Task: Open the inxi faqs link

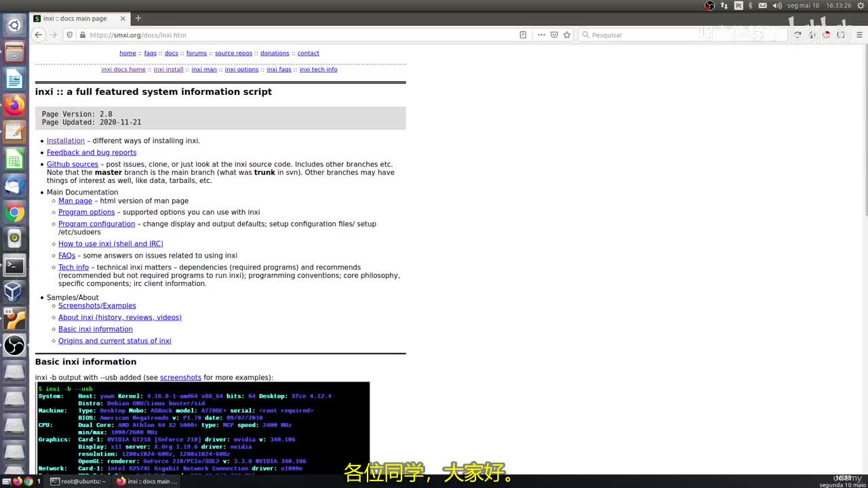Action: (x=279, y=69)
